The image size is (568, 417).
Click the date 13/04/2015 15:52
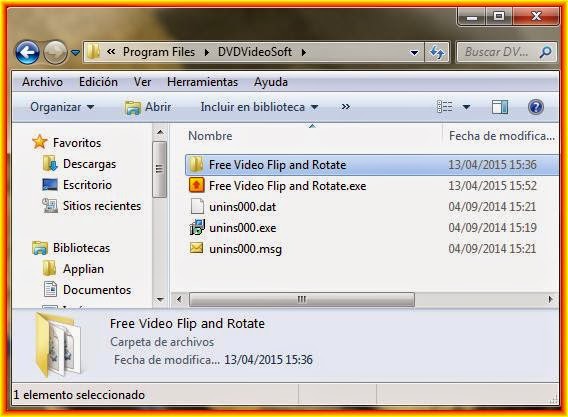(492, 186)
